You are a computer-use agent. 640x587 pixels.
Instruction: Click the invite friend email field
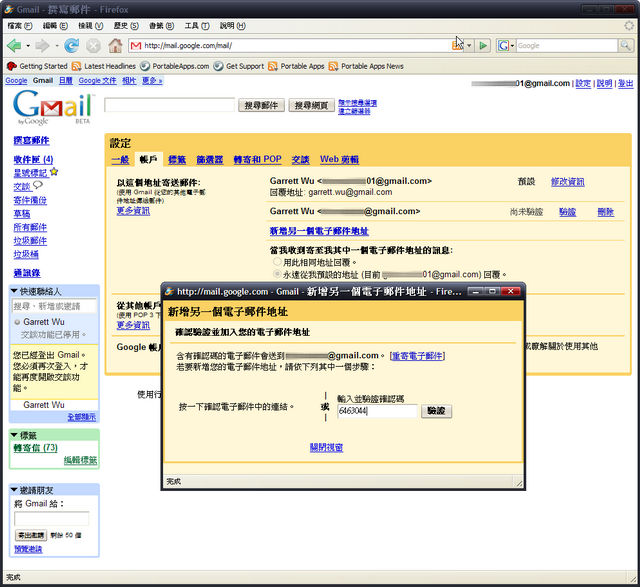coord(52,518)
